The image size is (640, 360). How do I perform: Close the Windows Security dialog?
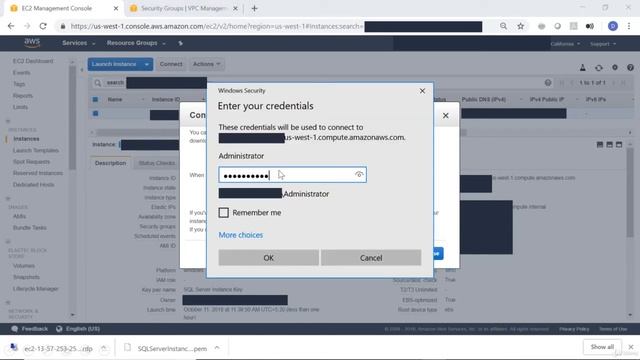click(422, 91)
